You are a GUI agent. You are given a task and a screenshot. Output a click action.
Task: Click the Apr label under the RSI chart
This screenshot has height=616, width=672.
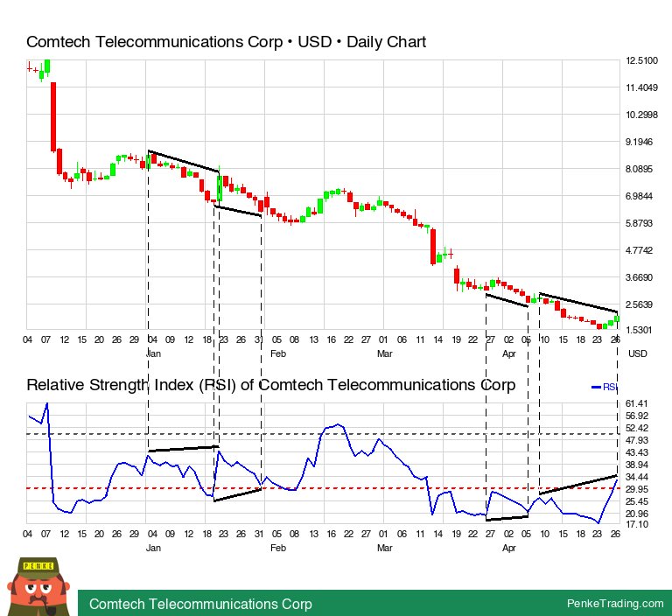point(509,549)
